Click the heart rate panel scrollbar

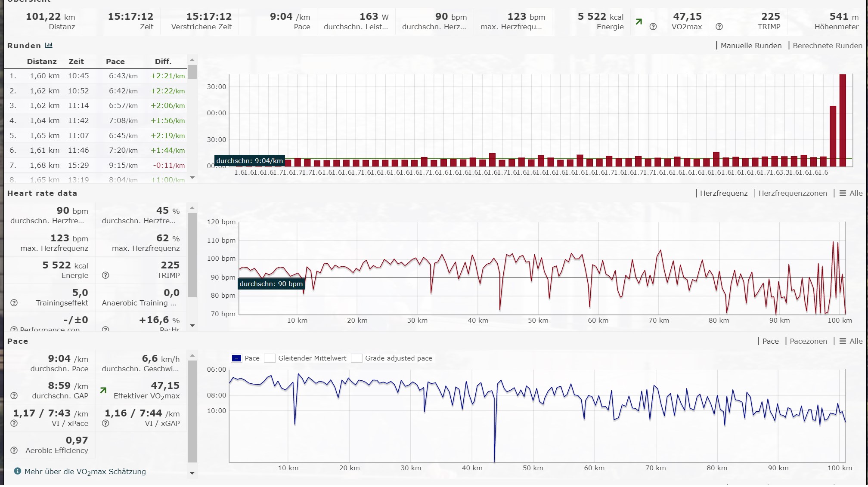[x=192, y=254]
